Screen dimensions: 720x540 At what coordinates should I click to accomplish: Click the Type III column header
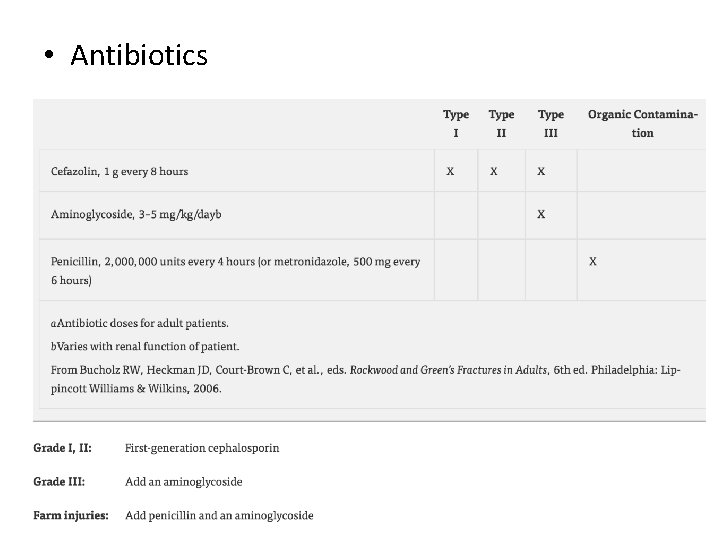coord(550,123)
